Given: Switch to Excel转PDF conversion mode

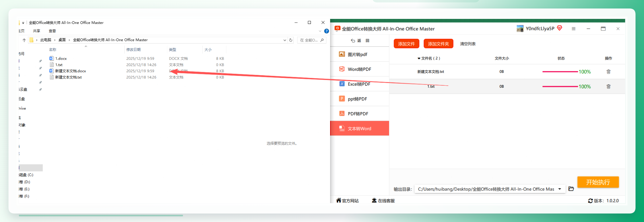Looking at the screenshot, I should tap(359, 84).
